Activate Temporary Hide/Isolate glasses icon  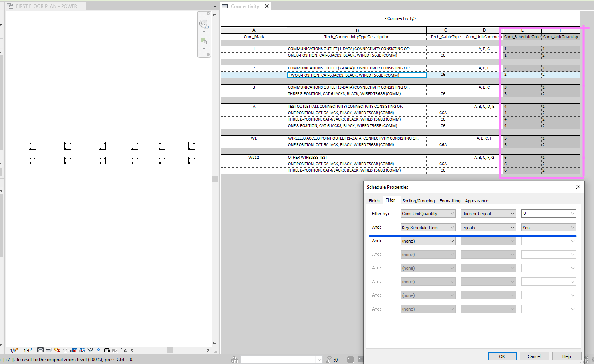coord(90,350)
